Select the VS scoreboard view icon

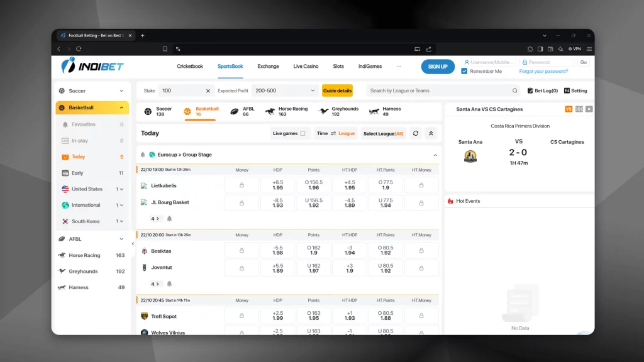pos(569,109)
